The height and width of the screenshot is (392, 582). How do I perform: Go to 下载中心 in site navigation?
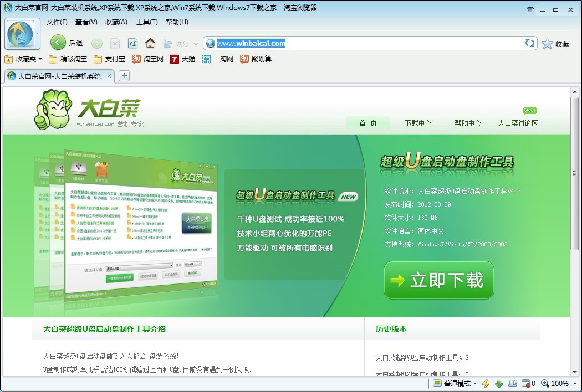418,123
